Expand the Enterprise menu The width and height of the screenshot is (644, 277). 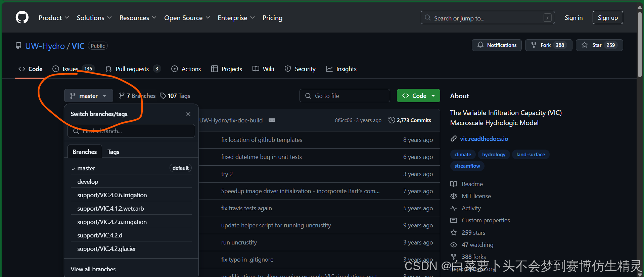[236, 18]
